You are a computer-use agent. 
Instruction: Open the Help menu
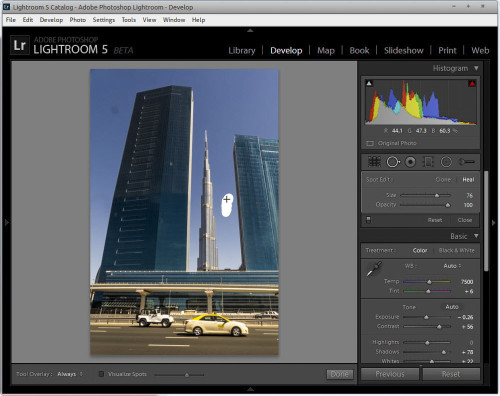[x=198, y=20]
